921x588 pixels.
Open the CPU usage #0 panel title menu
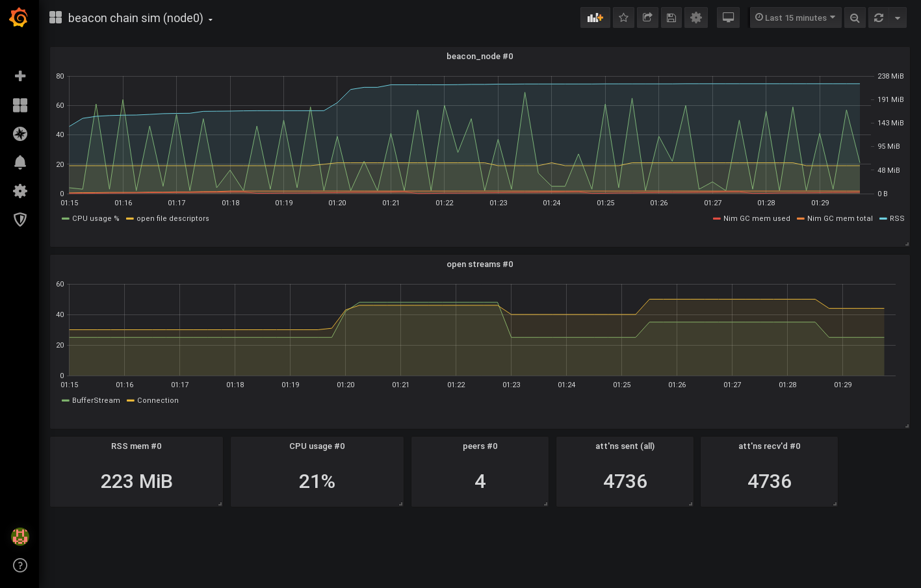click(x=317, y=446)
